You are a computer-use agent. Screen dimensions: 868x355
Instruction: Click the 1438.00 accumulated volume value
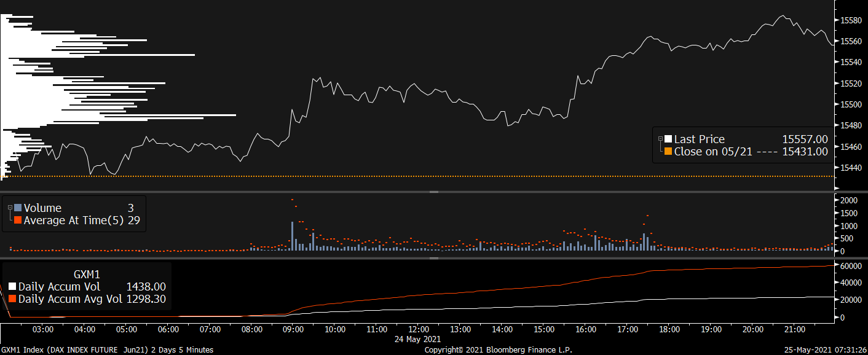[x=146, y=287]
